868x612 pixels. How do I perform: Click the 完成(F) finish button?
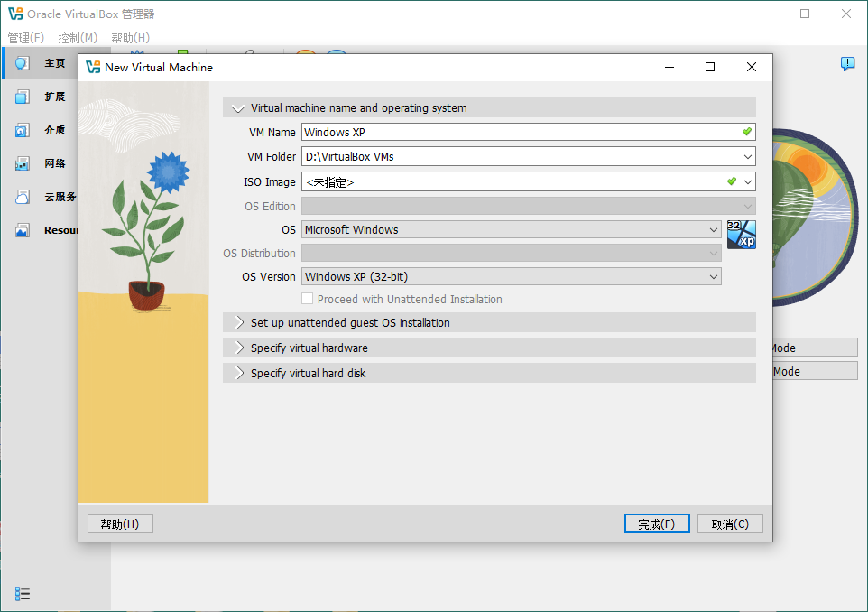pyautogui.click(x=656, y=524)
